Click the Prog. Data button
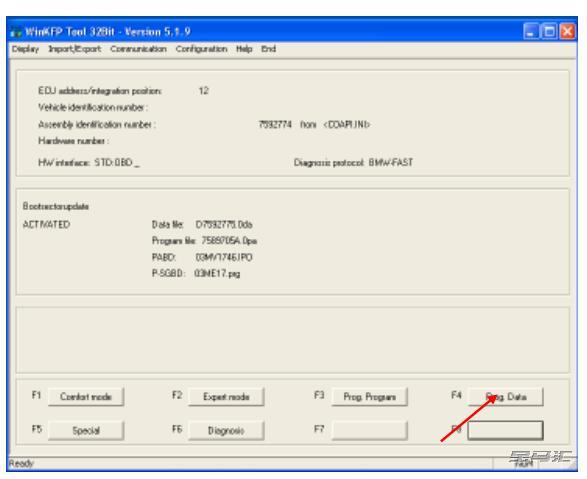 [x=505, y=397]
